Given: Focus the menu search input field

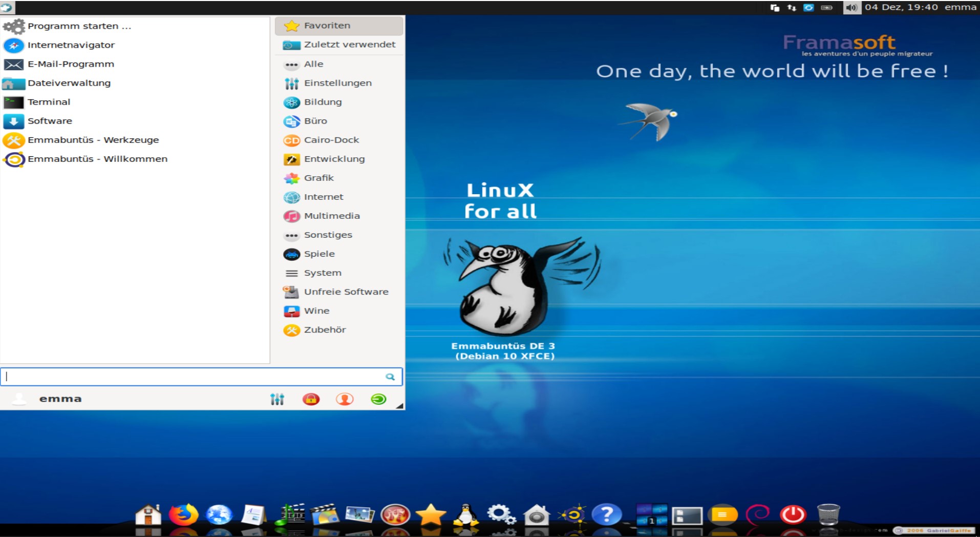Looking at the screenshot, I should [x=201, y=377].
